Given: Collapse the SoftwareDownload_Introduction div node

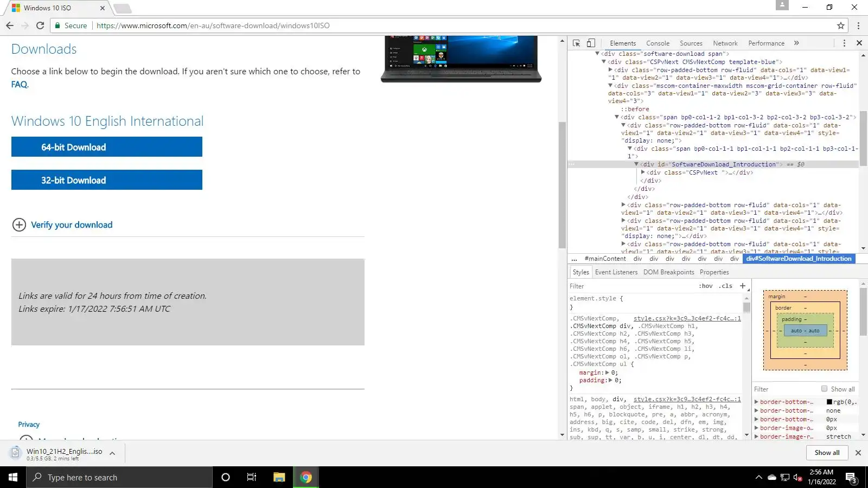Looking at the screenshot, I should tap(636, 164).
